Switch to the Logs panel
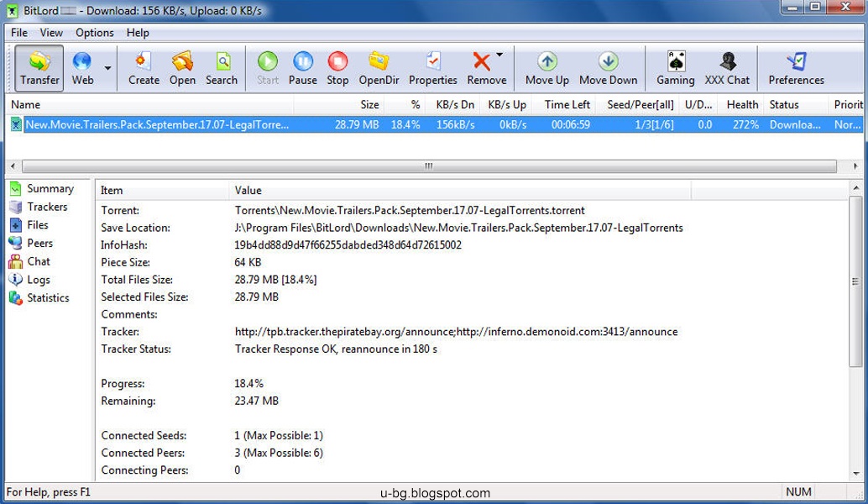This screenshot has height=504, width=868. pyautogui.click(x=30, y=281)
